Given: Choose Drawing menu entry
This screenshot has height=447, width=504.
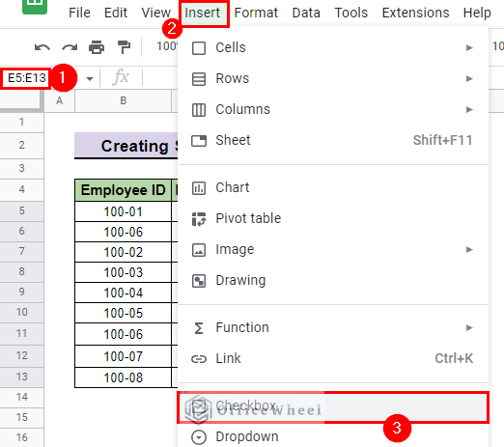Looking at the screenshot, I should point(333,280).
